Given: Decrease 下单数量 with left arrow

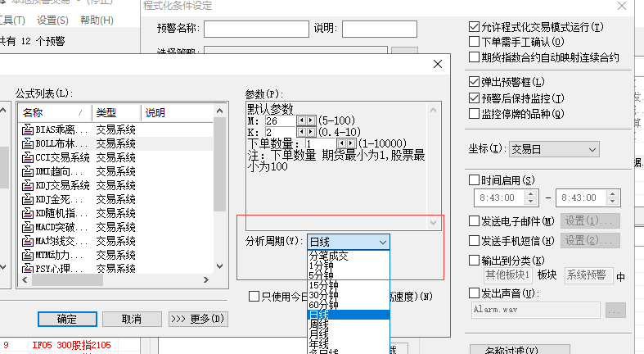Looking at the screenshot, I should (x=342, y=143).
